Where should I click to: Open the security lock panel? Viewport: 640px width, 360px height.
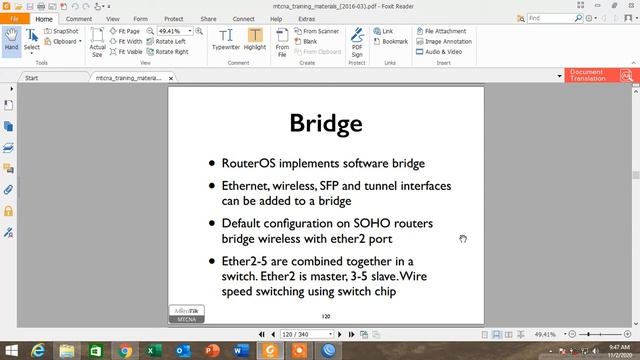pos(8,211)
